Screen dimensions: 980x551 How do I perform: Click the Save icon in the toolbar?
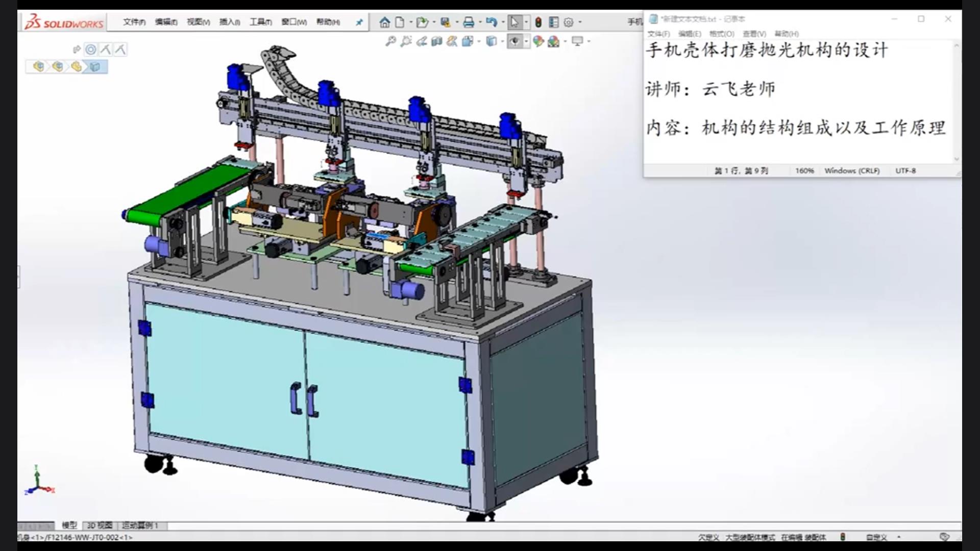click(446, 22)
